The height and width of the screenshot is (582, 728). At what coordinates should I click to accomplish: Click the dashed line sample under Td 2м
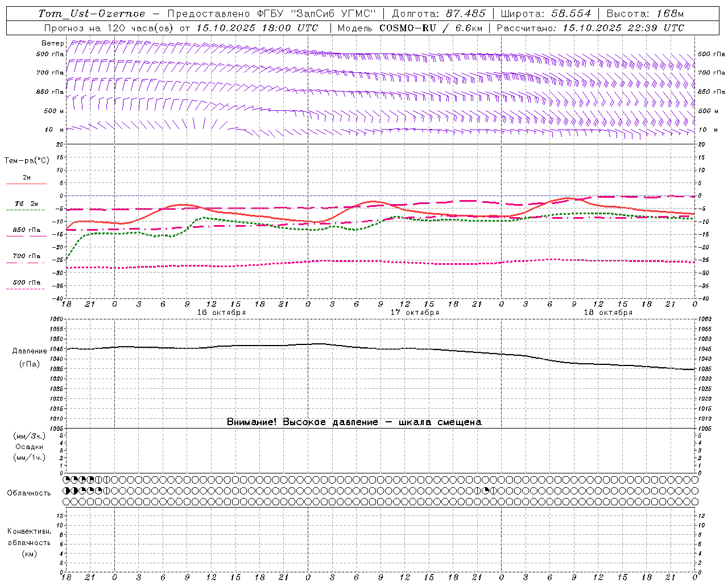pyautogui.click(x=26, y=210)
